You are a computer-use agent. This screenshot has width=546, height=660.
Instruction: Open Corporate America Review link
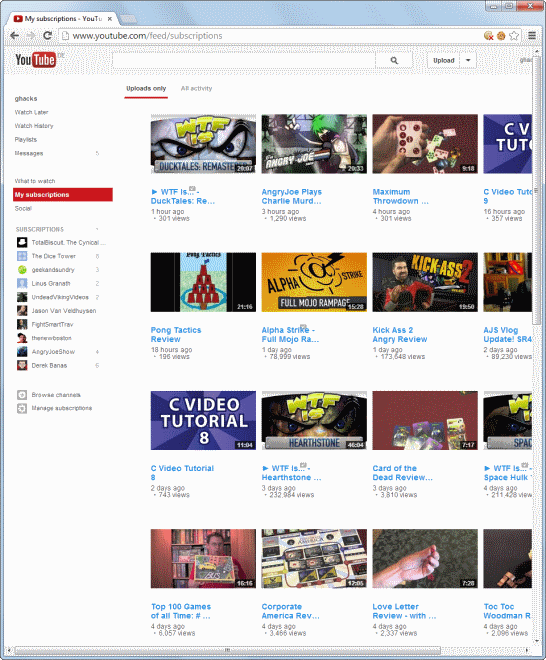pos(290,611)
